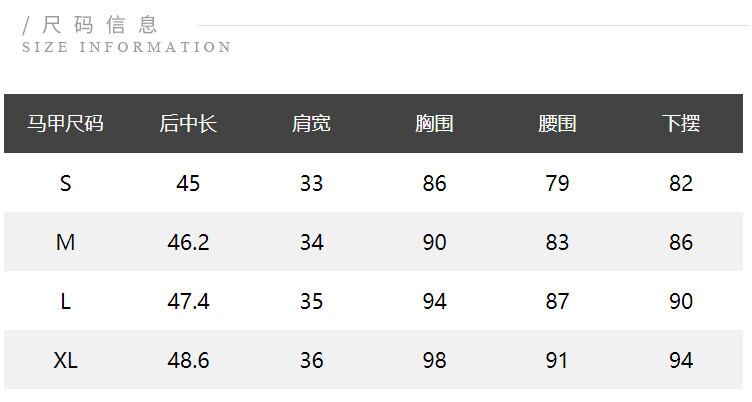Click the 后中长 column header
Screen dimensions: 752x402
(188, 124)
